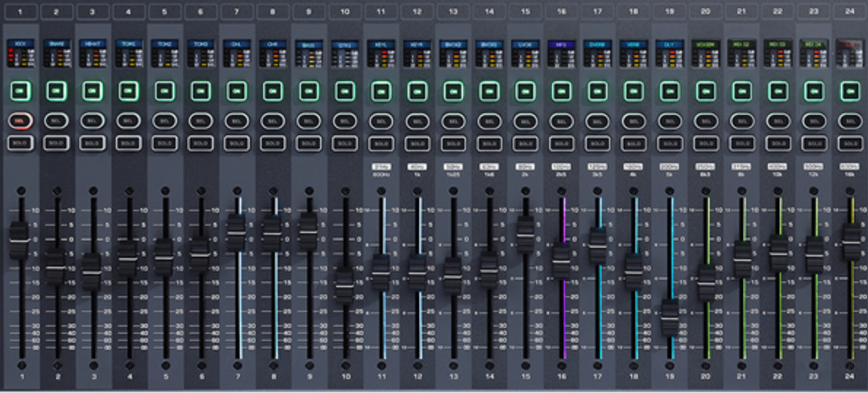Open green channel 22 meter display

tap(777, 53)
